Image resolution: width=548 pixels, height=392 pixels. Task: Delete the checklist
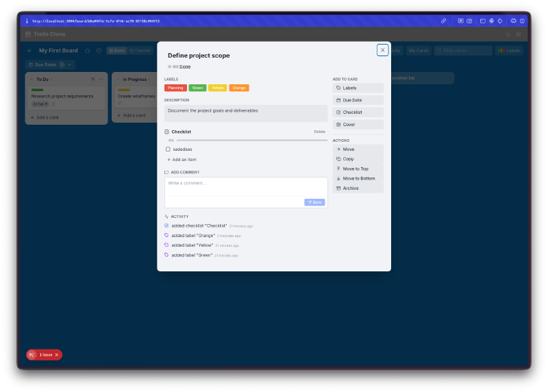tap(320, 132)
